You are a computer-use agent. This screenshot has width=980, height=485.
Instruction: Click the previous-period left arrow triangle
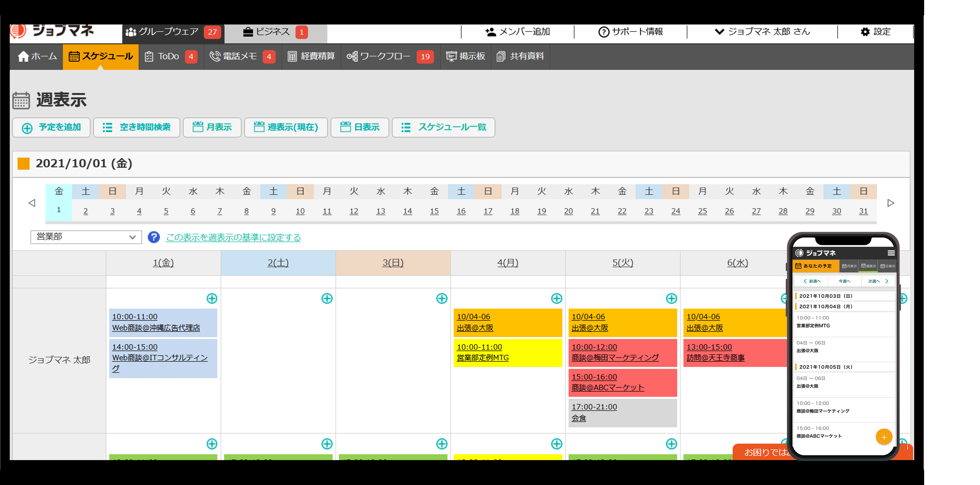coord(32,203)
